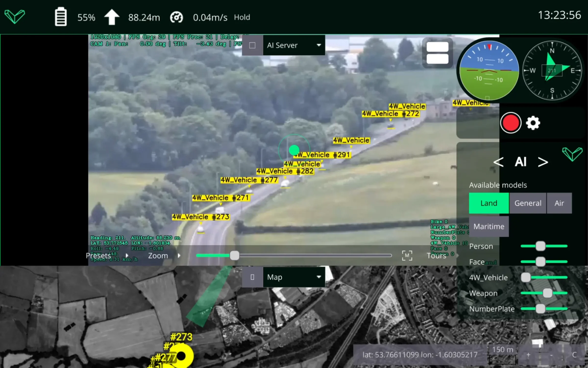Screen dimensions: 588x368
Task: Click the compass heading indicator
Action: [x=552, y=71]
